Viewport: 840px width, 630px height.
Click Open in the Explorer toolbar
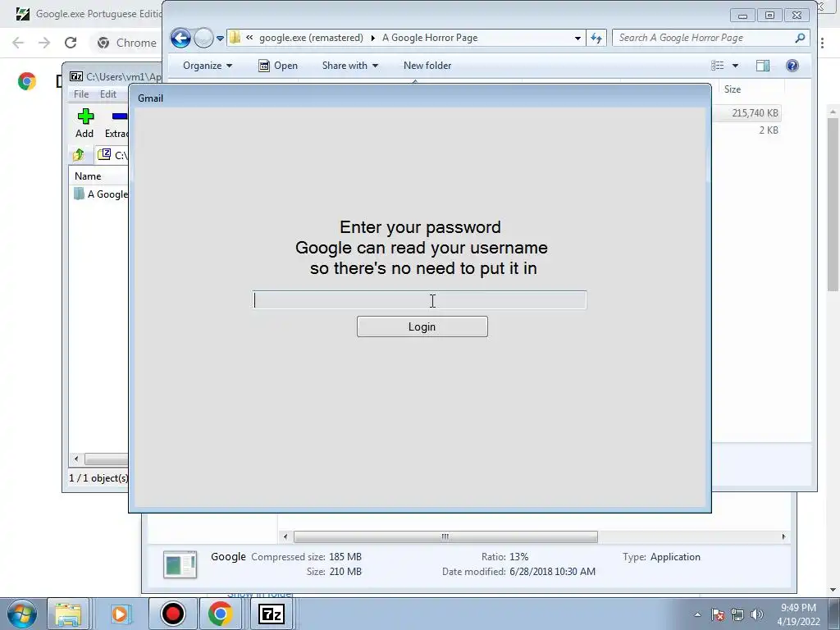278,66
